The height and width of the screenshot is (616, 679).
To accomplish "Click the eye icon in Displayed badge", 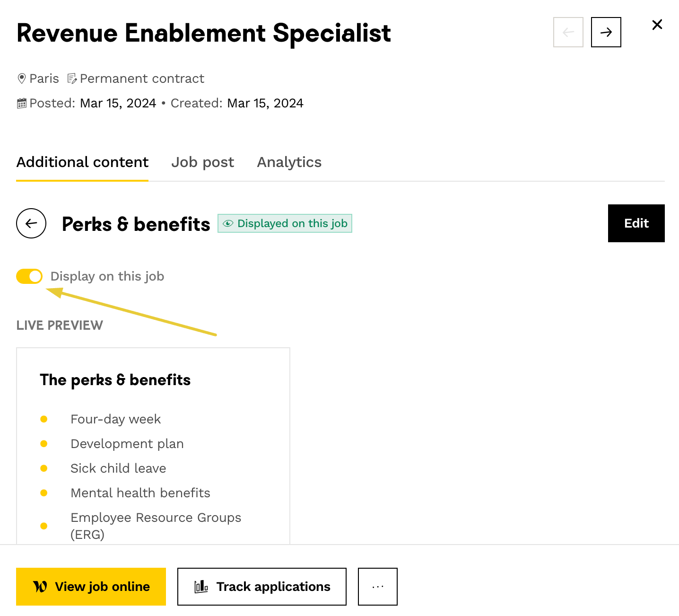I will tap(228, 224).
